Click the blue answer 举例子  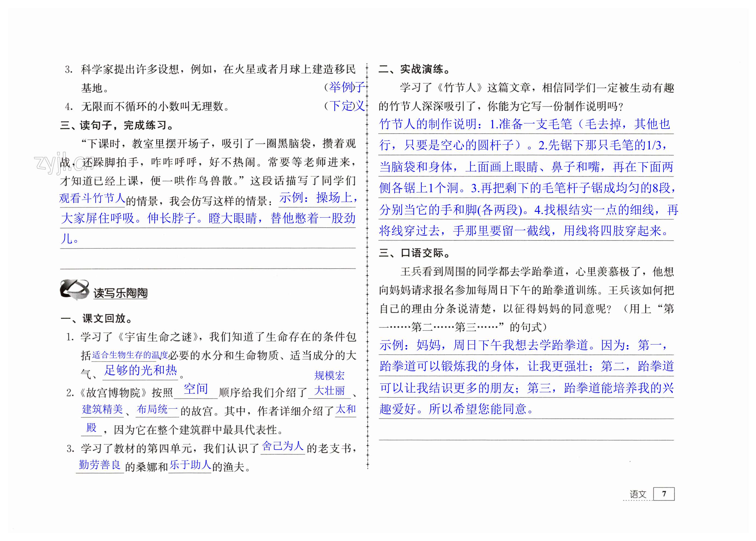[x=347, y=87]
